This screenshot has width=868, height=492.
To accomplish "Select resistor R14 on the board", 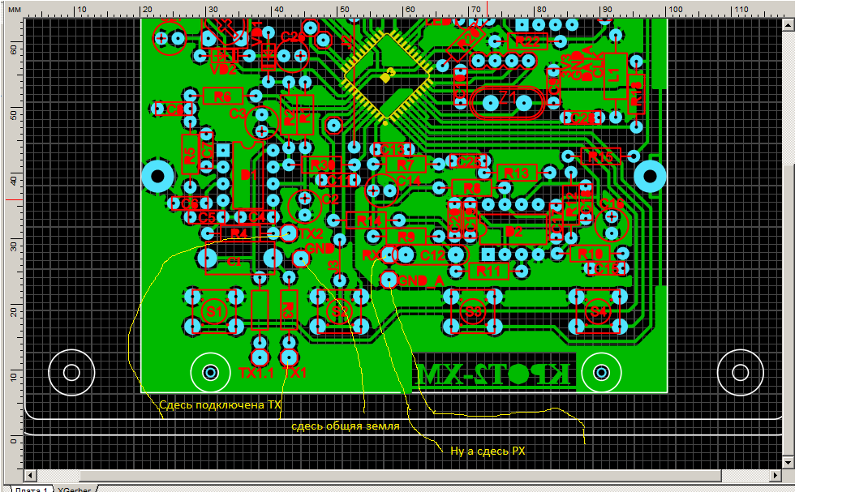I will click(367, 220).
